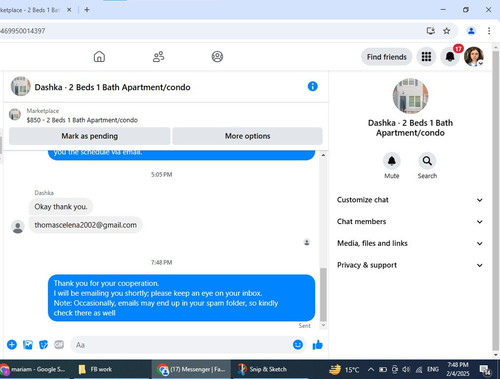Open Chrome profile icon in toolbar
Screen dimensions: 500x379
(x=471, y=31)
